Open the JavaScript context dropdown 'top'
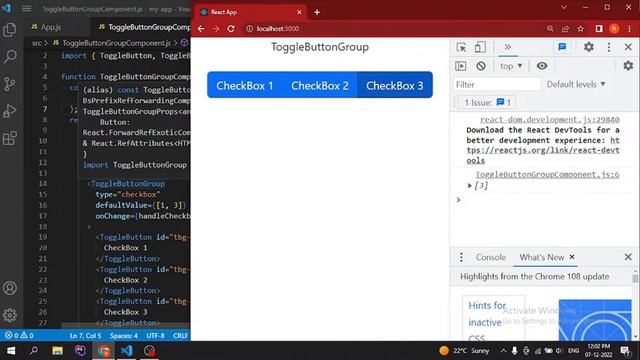 (511, 66)
